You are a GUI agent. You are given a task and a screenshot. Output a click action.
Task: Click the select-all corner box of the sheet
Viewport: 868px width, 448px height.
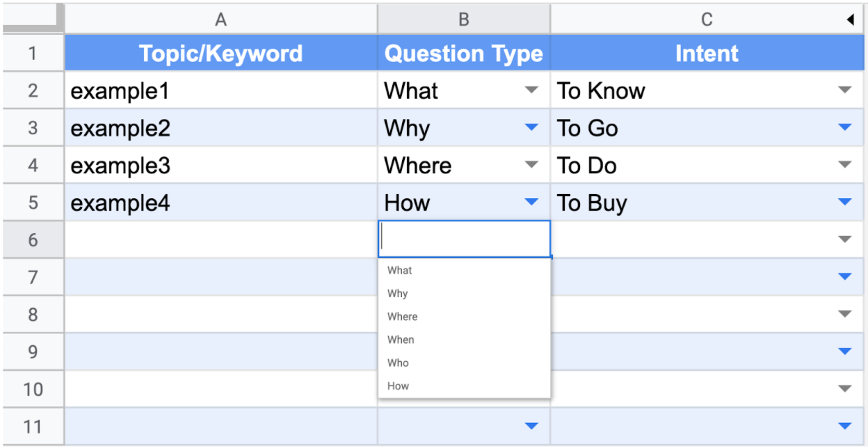point(33,19)
